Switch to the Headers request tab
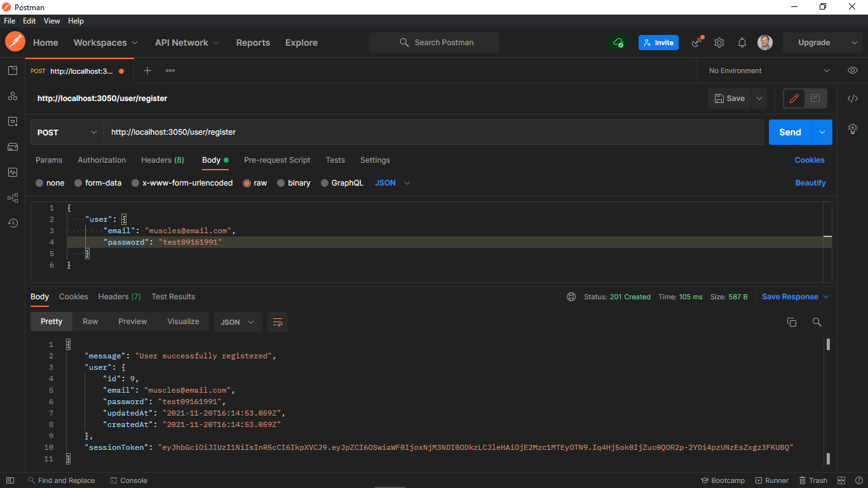Viewport: 868px width, 488px height. point(162,160)
